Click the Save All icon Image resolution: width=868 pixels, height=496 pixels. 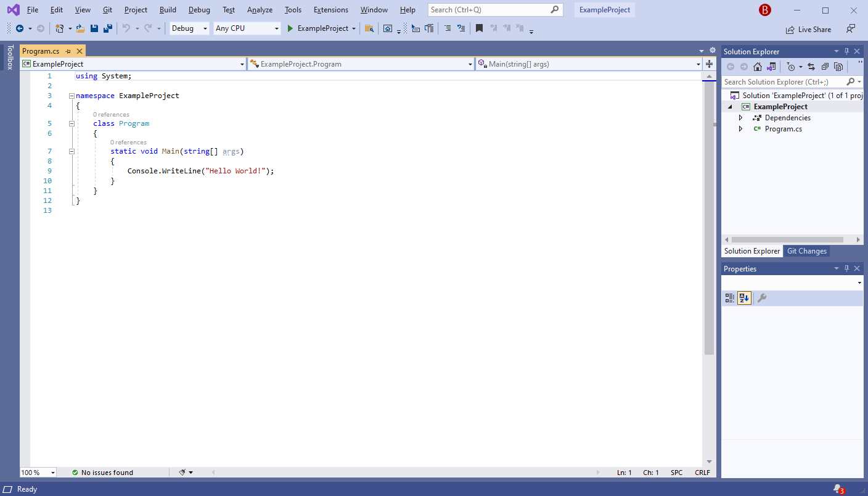click(106, 28)
